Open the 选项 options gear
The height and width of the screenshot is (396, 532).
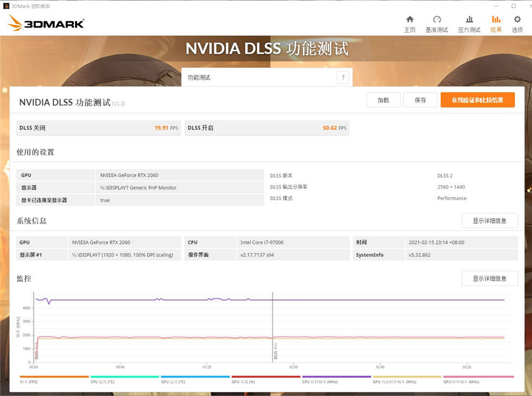(x=517, y=24)
